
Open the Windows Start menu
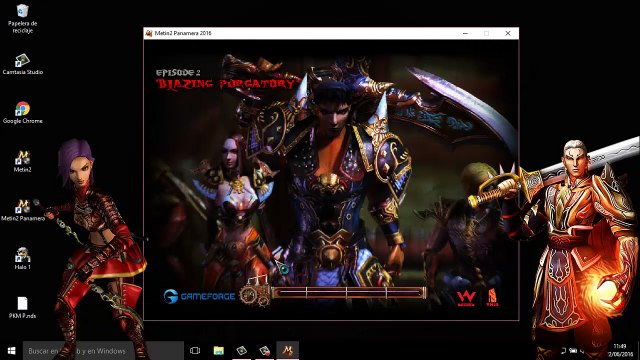tap(11, 351)
